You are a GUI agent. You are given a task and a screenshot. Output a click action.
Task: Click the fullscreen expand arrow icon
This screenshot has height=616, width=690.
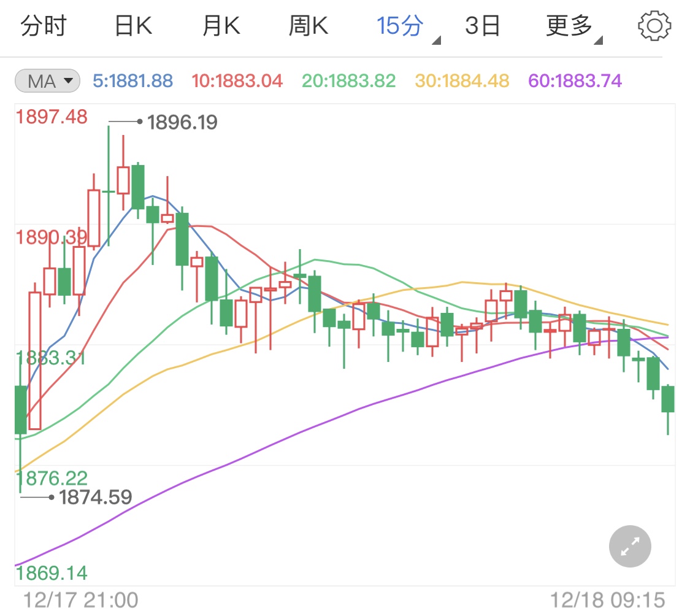point(629,546)
